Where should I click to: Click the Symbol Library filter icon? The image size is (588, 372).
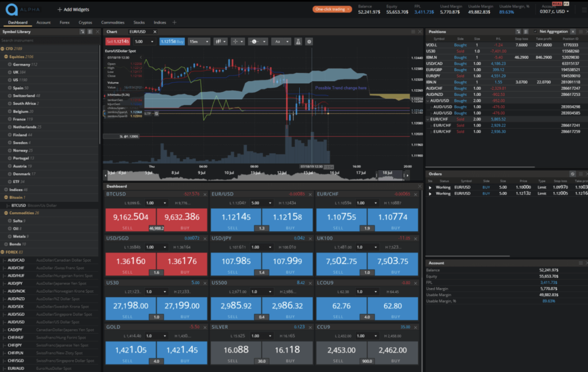(x=83, y=32)
